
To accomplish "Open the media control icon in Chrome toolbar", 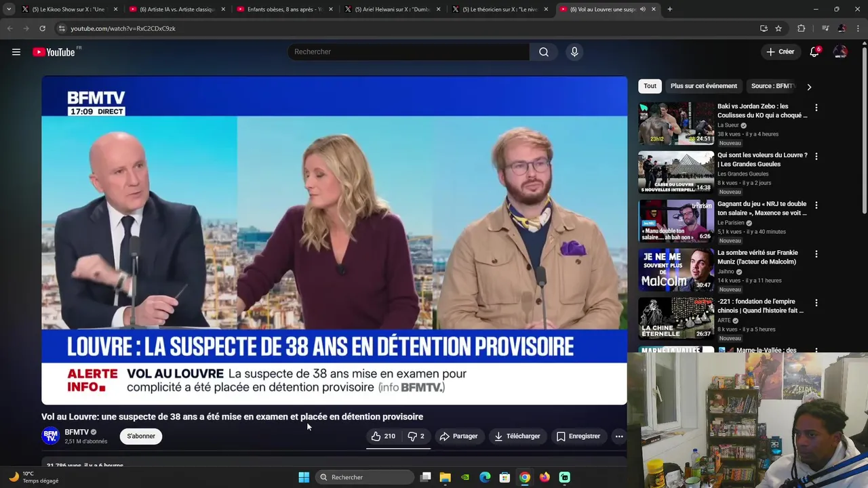I will coord(825,28).
